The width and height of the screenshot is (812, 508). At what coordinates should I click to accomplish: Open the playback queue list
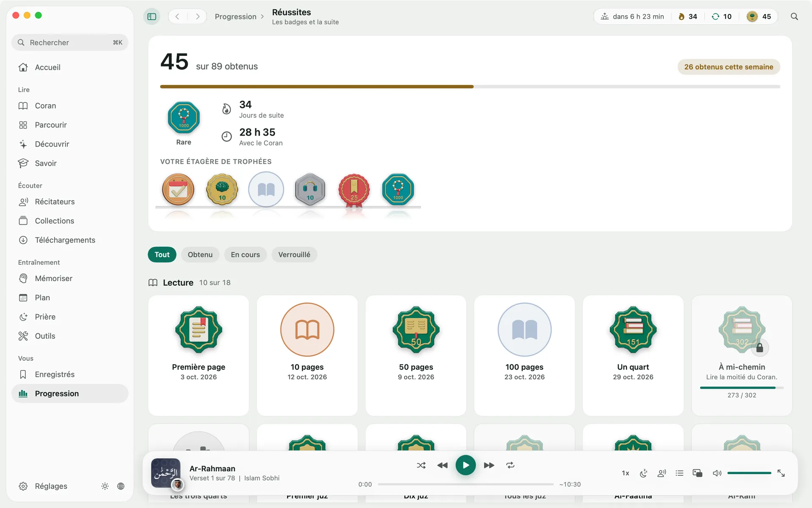(680, 473)
